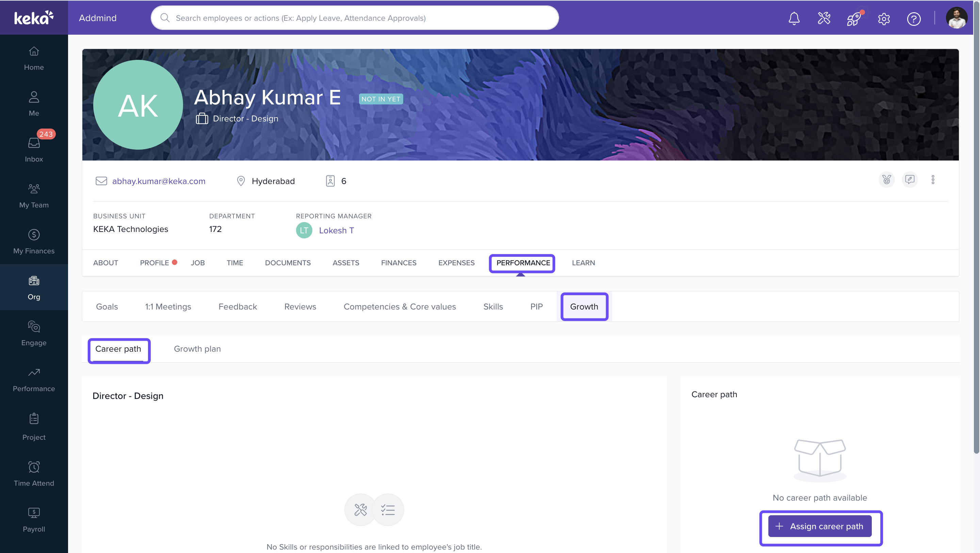
Task: Click the feedback note icon
Action: [910, 180]
